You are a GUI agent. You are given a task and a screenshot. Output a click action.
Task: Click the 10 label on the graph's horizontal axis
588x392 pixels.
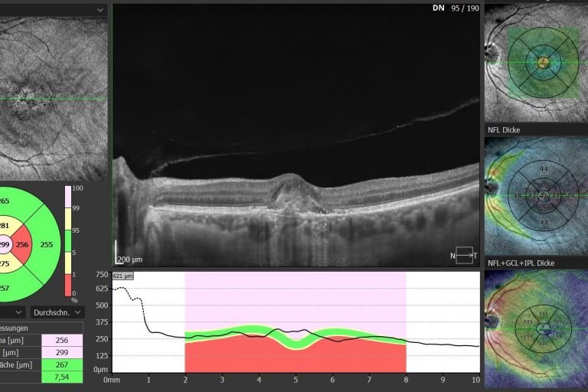(x=476, y=380)
